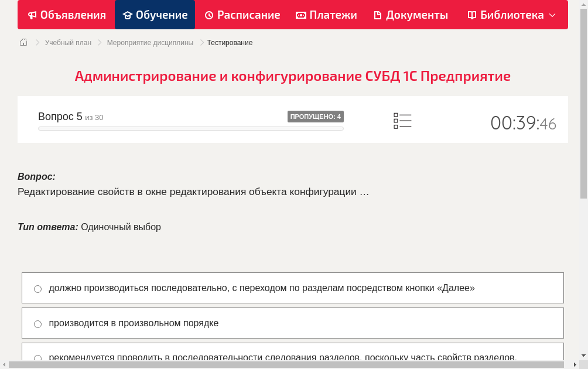Click the ПРОПУЩЕНО: 4 badge
Viewport: 588px width, 369px height.
(x=316, y=117)
